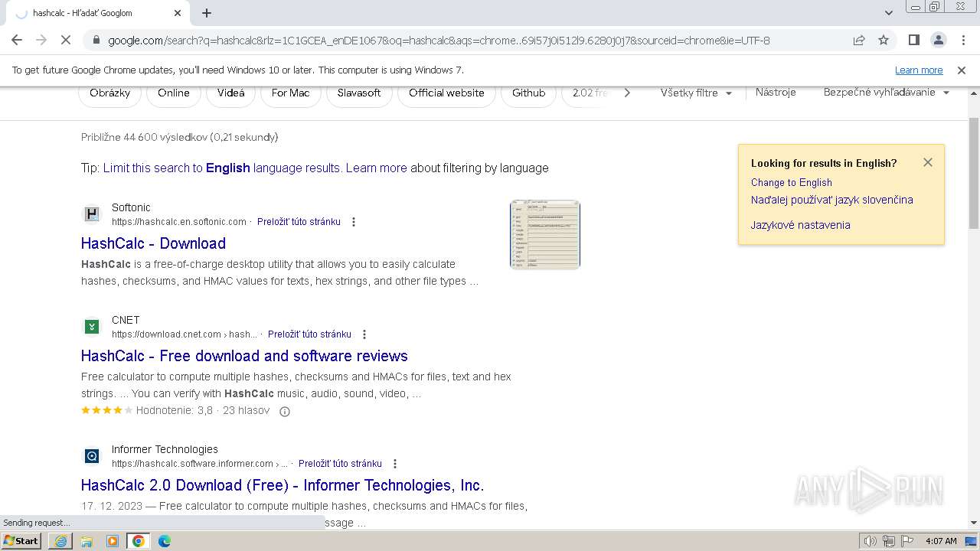This screenshot has height=551, width=980.
Task: Open Windows Start menu
Action: tap(21, 541)
